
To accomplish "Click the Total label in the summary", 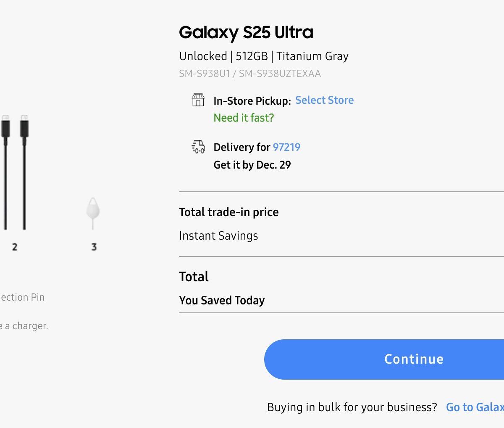I will tap(194, 277).
